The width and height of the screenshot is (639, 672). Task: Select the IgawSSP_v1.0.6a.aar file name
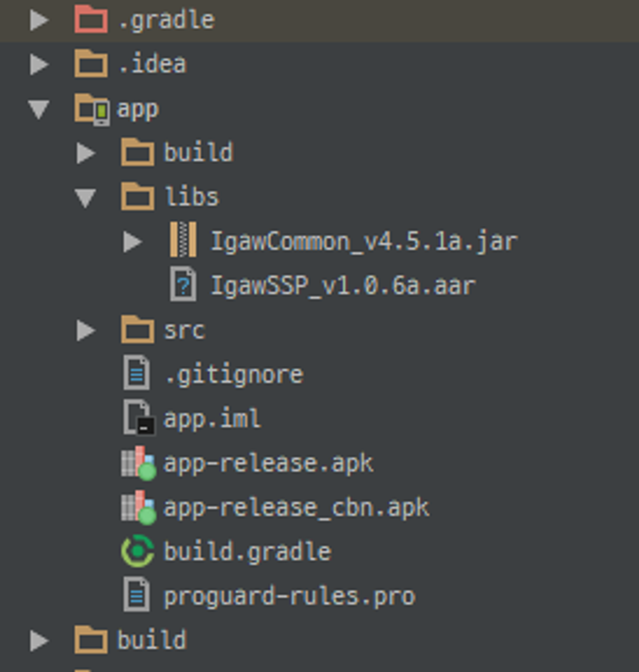[343, 285]
